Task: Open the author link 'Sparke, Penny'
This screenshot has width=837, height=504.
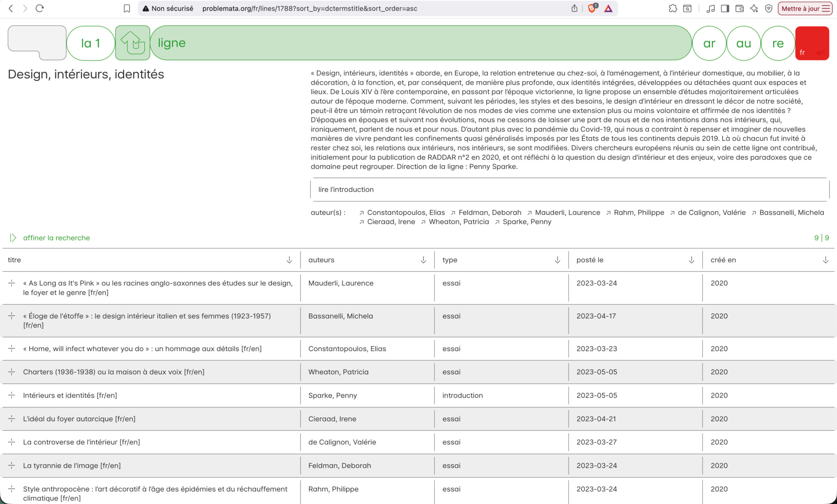Action: [526, 222]
